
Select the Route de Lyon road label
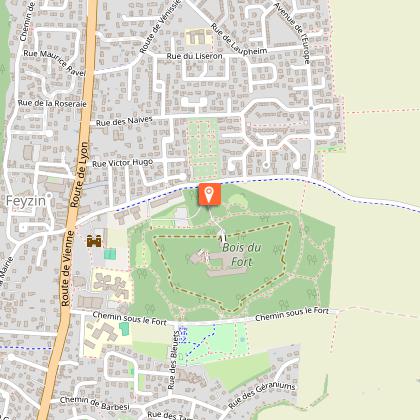click(x=80, y=175)
